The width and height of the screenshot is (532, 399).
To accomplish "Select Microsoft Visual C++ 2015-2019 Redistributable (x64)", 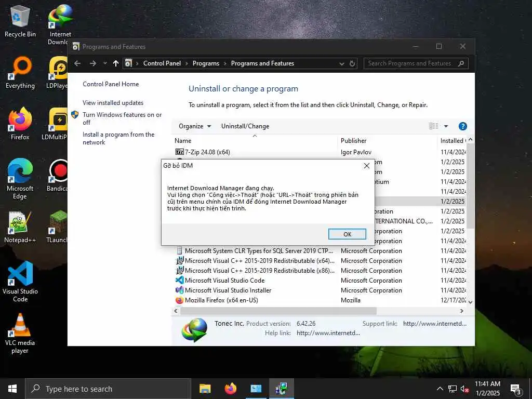I will 259,261.
